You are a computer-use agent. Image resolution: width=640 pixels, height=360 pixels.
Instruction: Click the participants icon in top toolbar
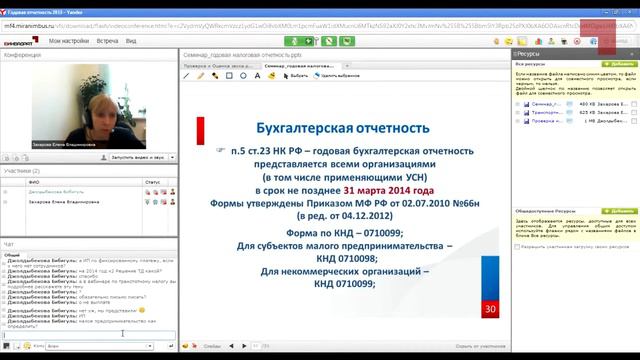tap(551, 41)
